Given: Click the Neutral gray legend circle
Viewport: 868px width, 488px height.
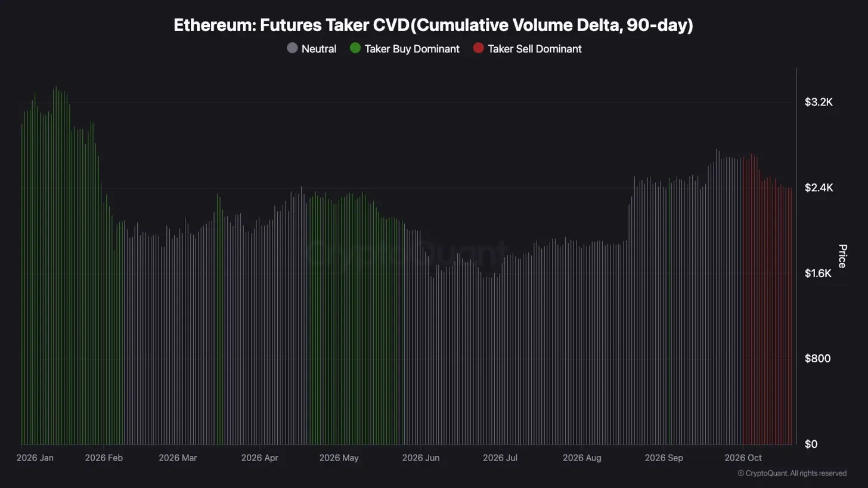Looking at the screenshot, I should click(x=292, y=48).
